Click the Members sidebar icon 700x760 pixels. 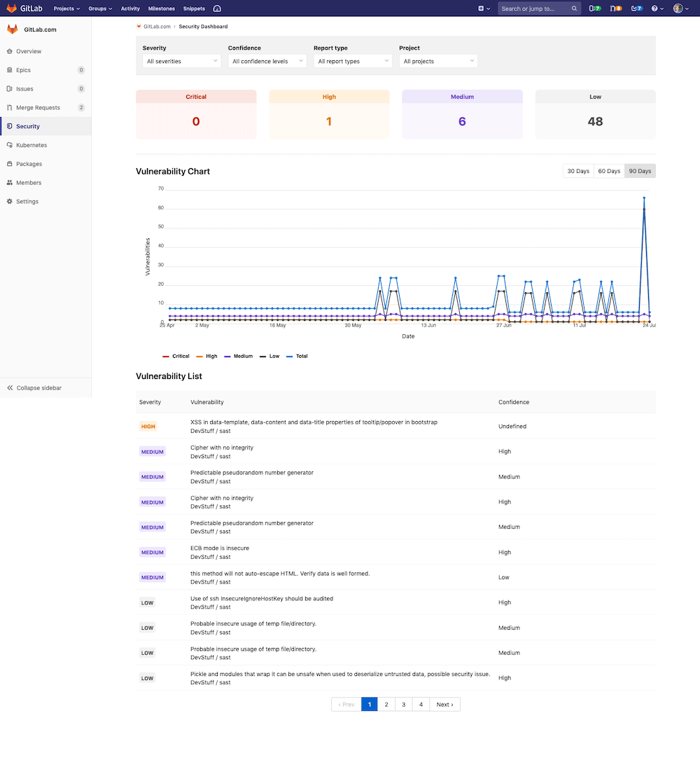click(x=10, y=183)
